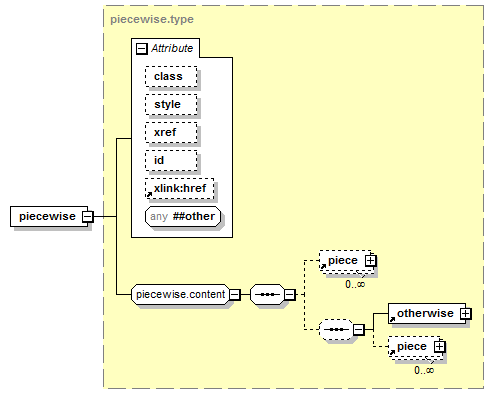Screen dimensions: 494x394
Task: Select the id attribute
Action: point(171,161)
